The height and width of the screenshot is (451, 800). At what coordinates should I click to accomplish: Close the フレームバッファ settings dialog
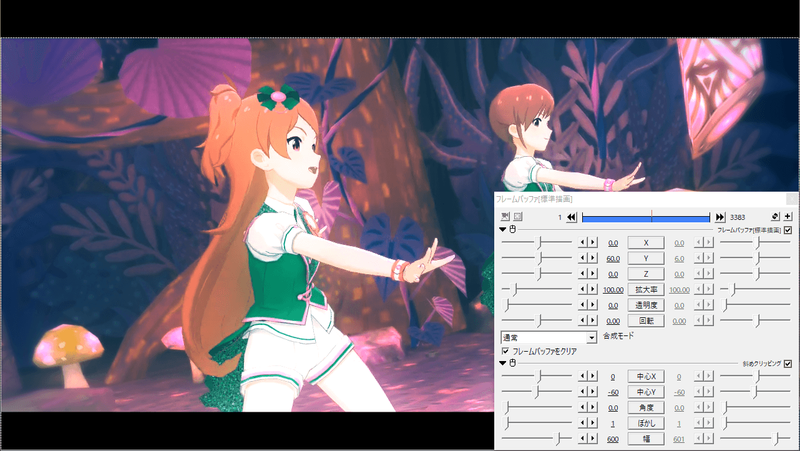pos(791,199)
